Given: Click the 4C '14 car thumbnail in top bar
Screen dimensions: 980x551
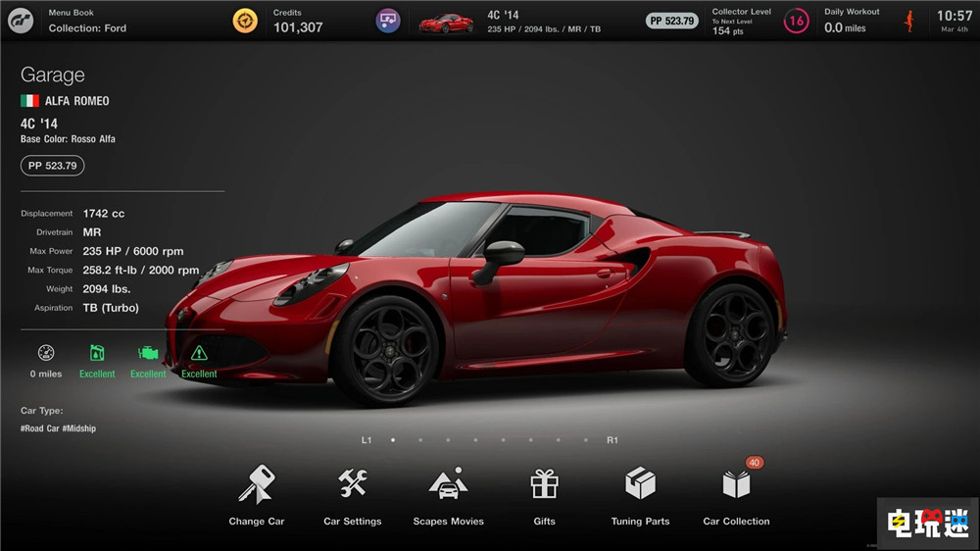Looking at the screenshot, I should point(446,22).
